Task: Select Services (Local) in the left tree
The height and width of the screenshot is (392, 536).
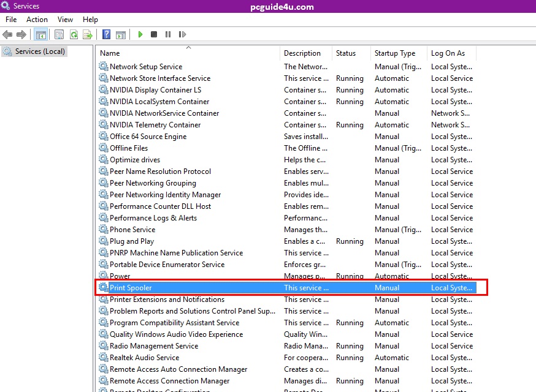Action: pos(40,51)
